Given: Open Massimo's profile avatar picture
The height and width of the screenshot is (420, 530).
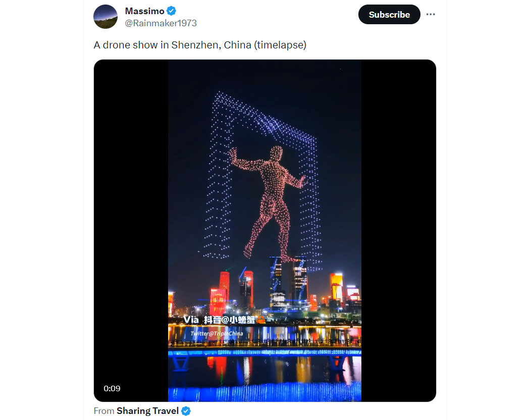Looking at the screenshot, I should point(105,17).
